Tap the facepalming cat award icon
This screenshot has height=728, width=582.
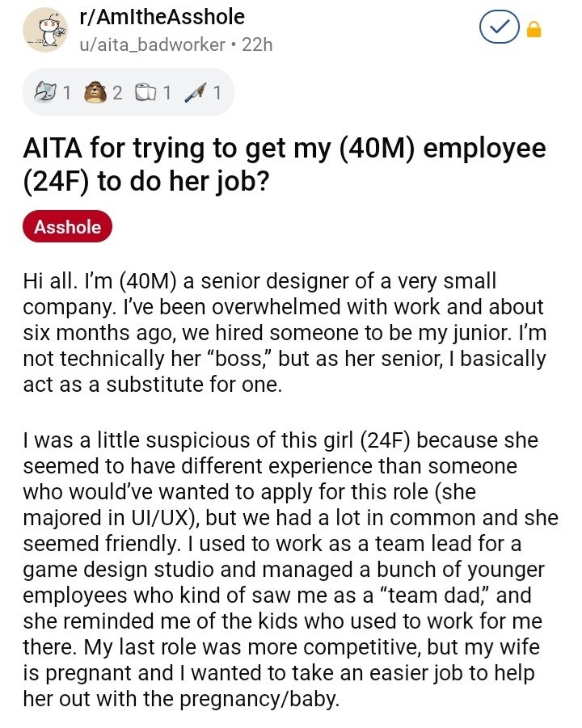(x=46, y=92)
